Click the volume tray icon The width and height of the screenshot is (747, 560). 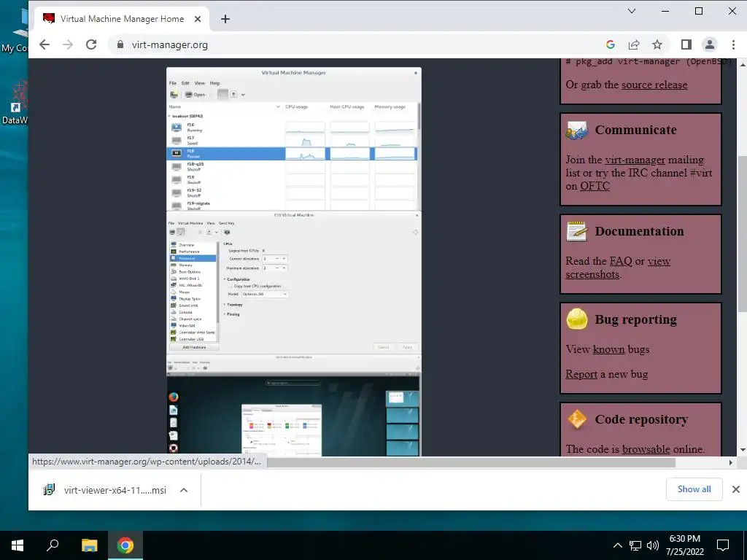tap(653, 545)
